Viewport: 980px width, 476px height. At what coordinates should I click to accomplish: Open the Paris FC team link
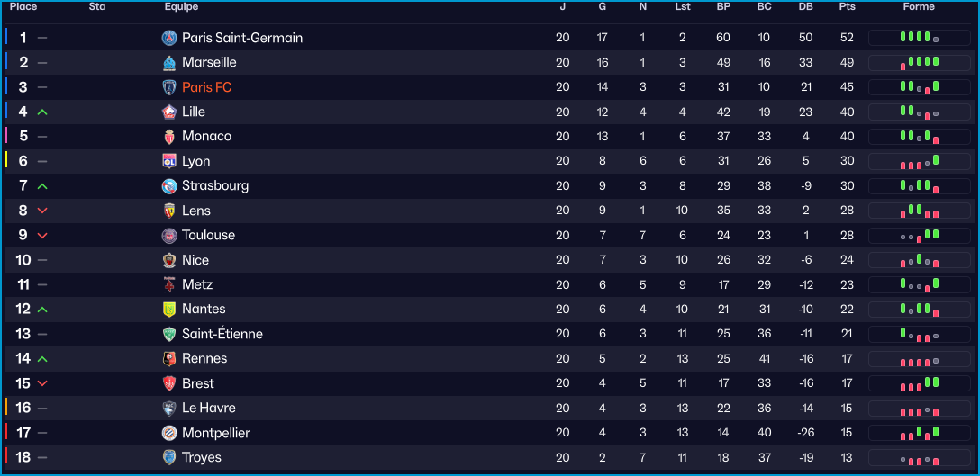point(206,87)
